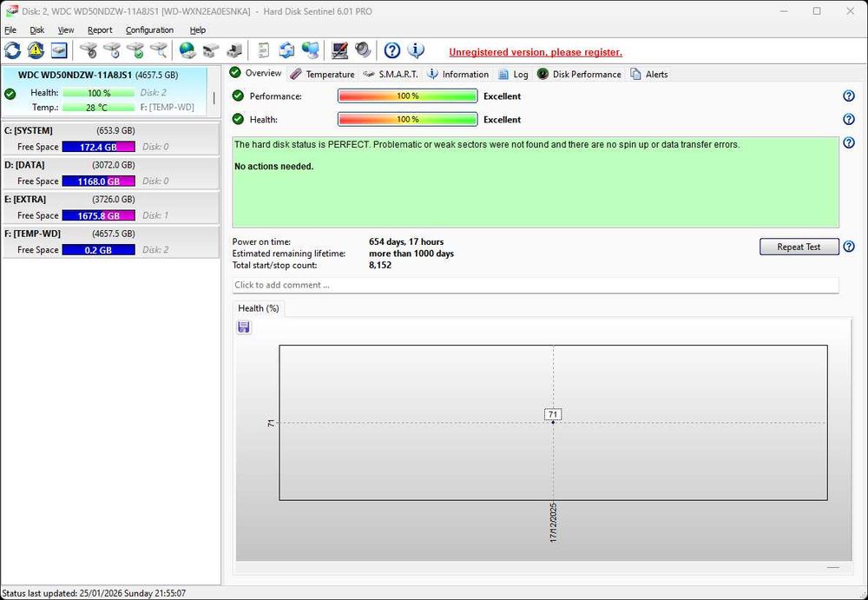Click the 172.4 GB free space bar
Image resolution: width=868 pixels, height=600 pixels.
[x=99, y=147]
